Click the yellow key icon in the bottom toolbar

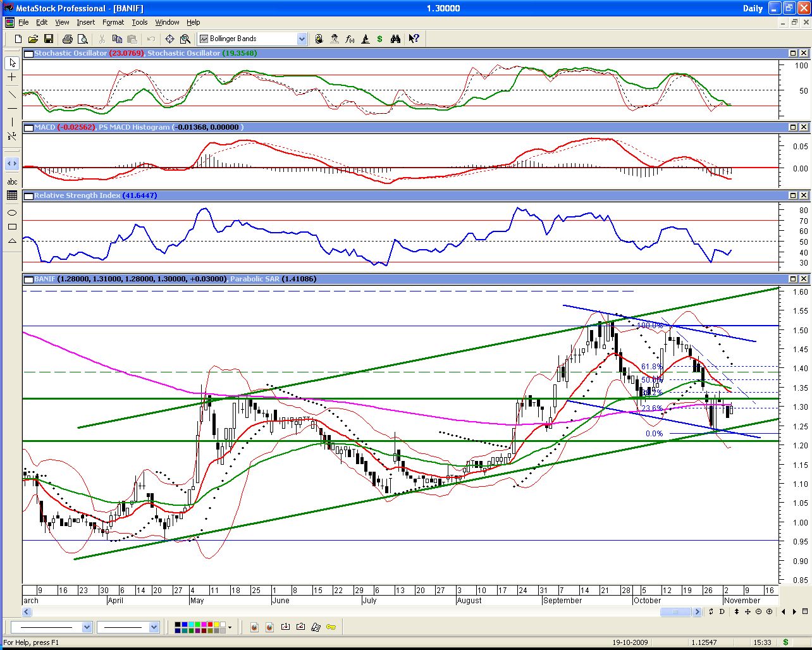click(331, 627)
